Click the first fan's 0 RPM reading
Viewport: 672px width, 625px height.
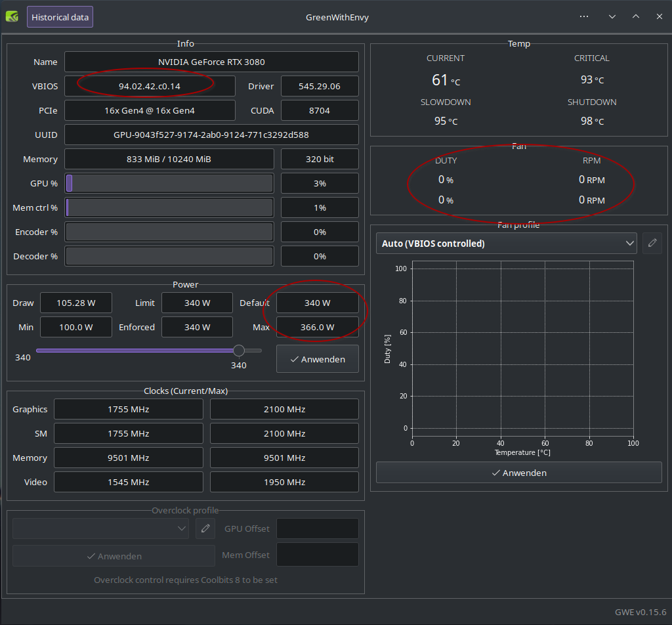[x=591, y=180]
